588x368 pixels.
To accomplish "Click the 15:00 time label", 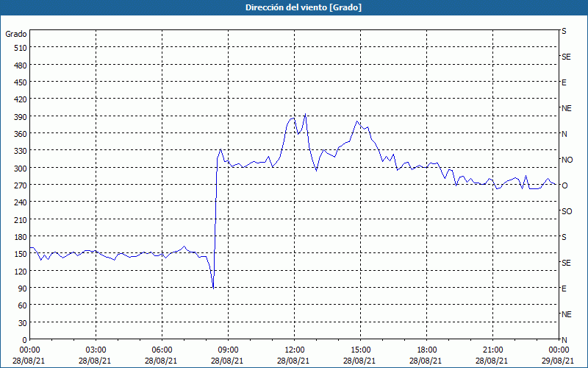I will point(360,350).
